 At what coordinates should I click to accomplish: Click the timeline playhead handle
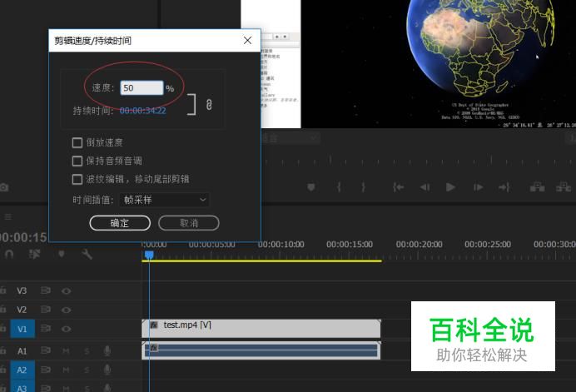tap(149, 255)
